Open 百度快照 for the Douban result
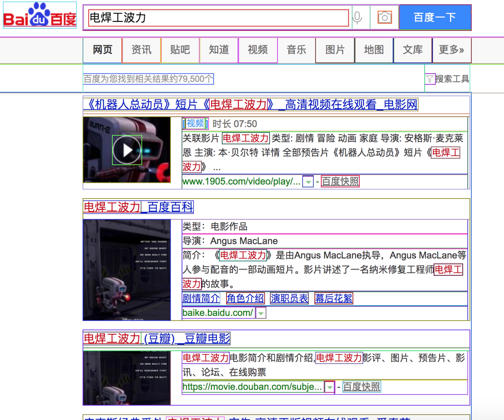 point(362,387)
